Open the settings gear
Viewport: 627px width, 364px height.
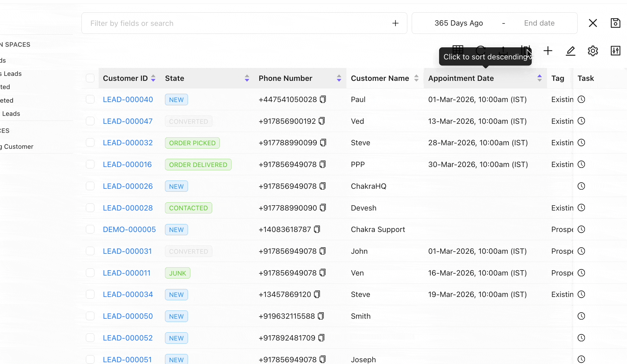(x=593, y=51)
